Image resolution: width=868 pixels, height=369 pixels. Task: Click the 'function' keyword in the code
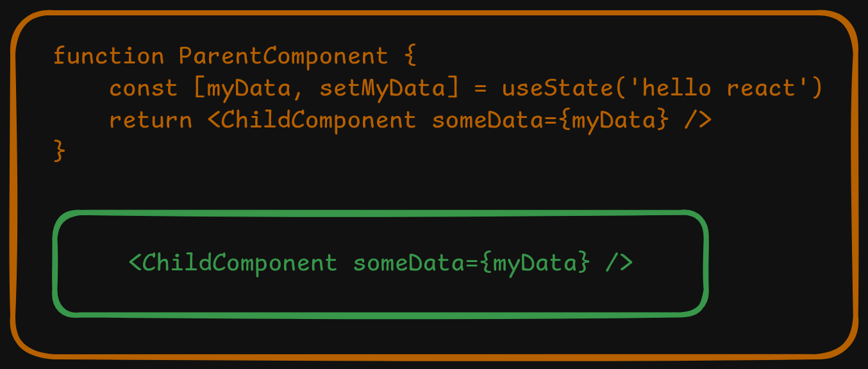108,56
